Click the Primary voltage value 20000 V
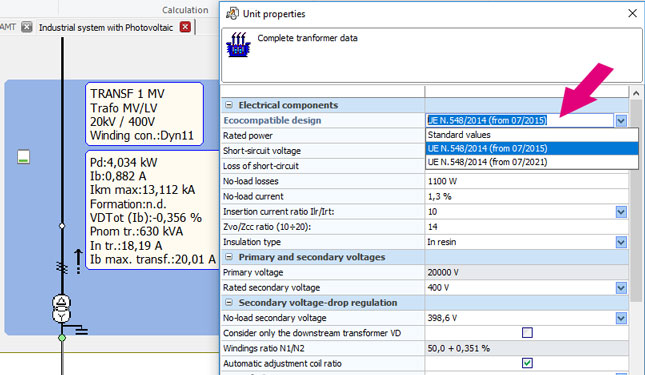This screenshot has width=645, height=375. 443,273
